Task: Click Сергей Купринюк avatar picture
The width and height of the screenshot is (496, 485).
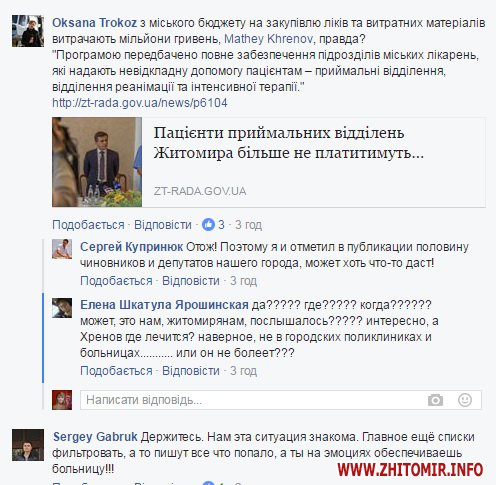Action: pos(62,249)
